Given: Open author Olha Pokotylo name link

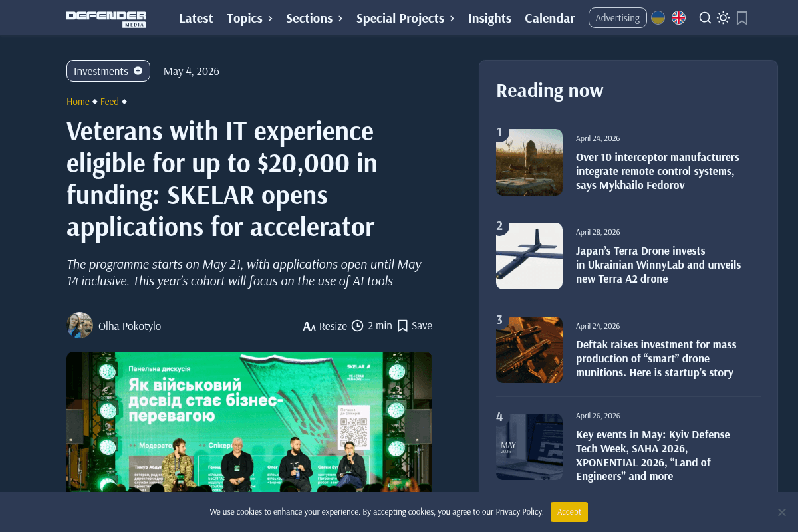Looking at the screenshot, I should pyautogui.click(x=130, y=326).
